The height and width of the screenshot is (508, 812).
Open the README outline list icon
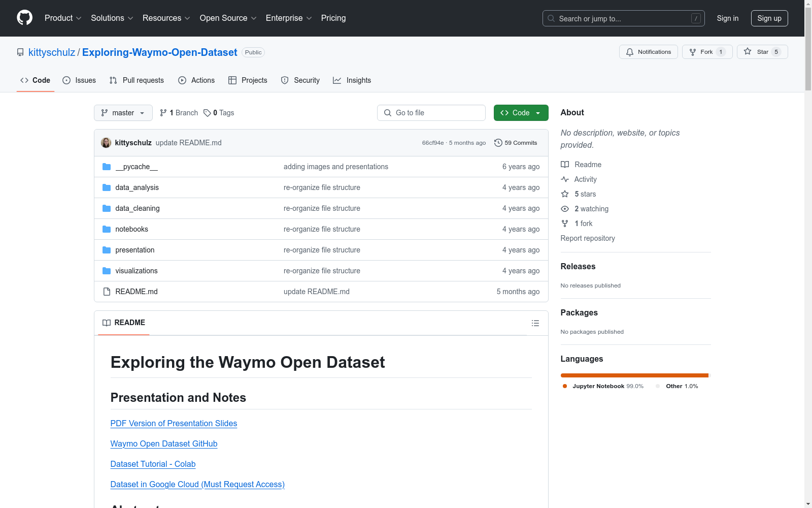click(535, 323)
